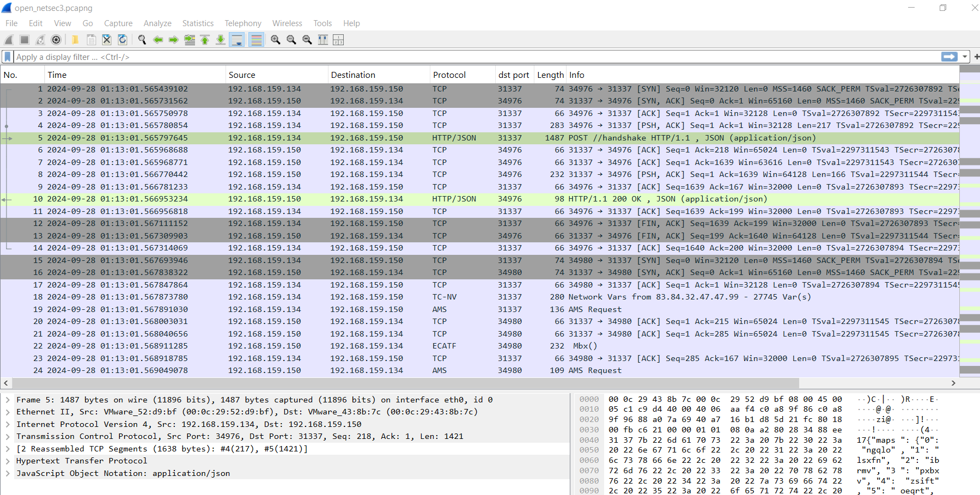
Task: Expand Reassembled TCP Segments section
Action: pos(8,449)
